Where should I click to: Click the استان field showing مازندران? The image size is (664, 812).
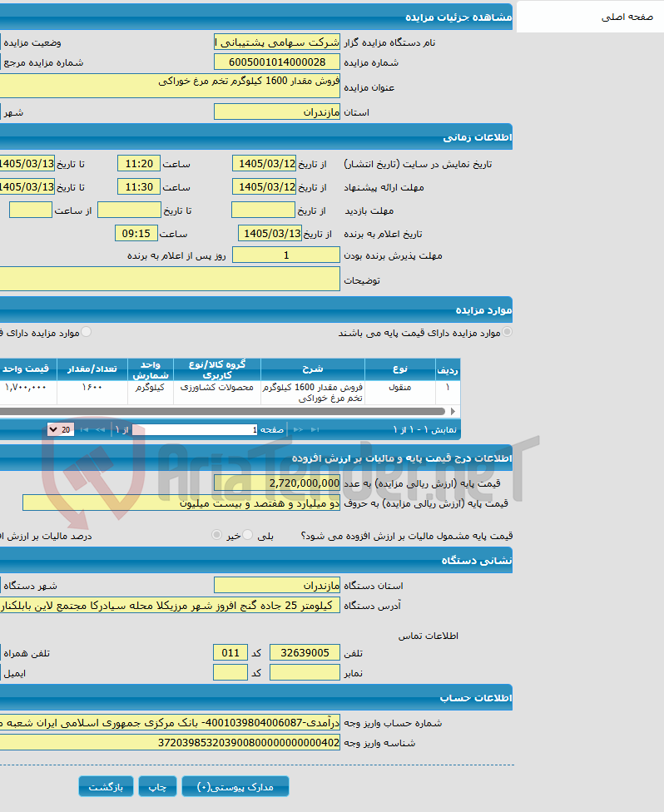click(277, 111)
